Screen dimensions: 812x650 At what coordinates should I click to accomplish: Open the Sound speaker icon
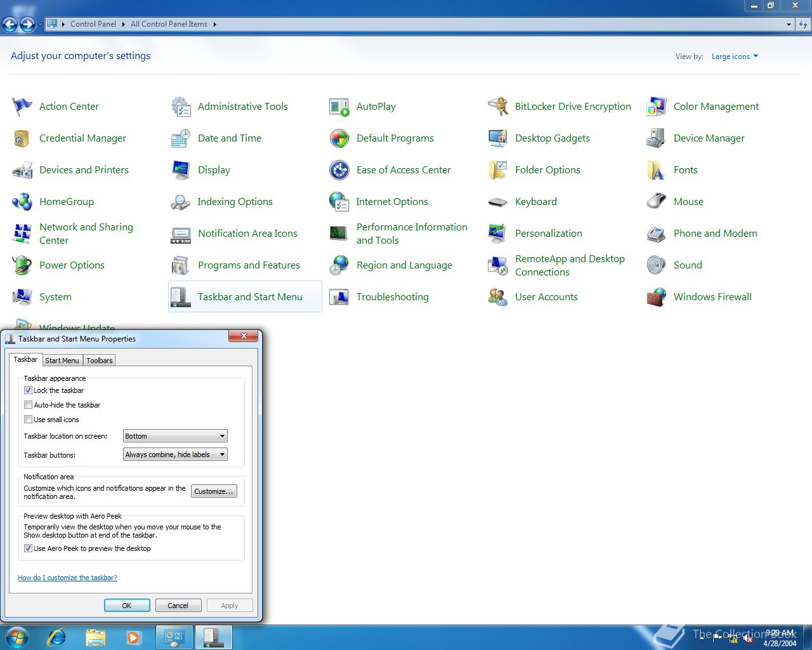(x=657, y=265)
